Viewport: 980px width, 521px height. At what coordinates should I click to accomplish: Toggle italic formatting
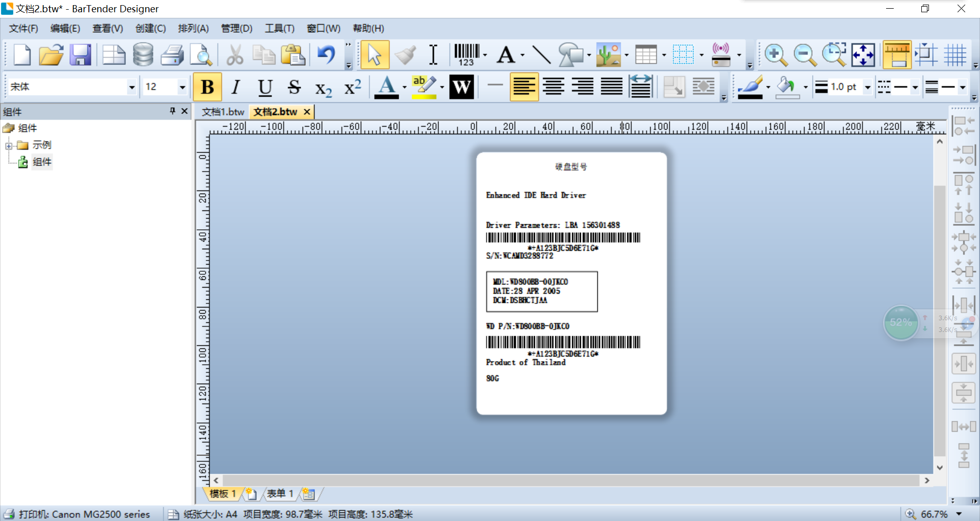click(236, 87)
